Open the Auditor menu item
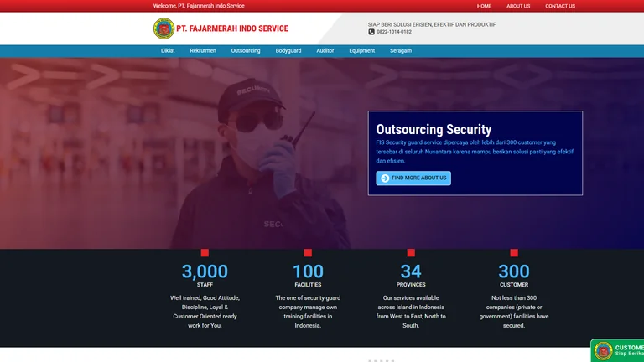644x362 pixels. (325, 51)
